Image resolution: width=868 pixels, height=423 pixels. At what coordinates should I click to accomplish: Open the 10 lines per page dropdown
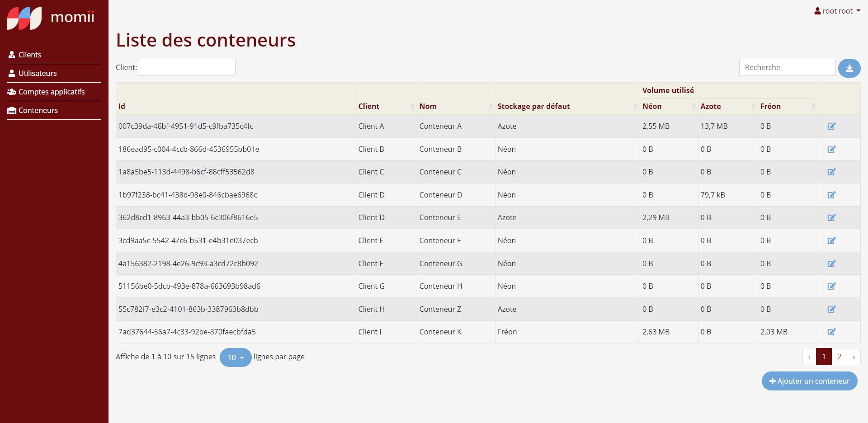[x=236, y=357]
